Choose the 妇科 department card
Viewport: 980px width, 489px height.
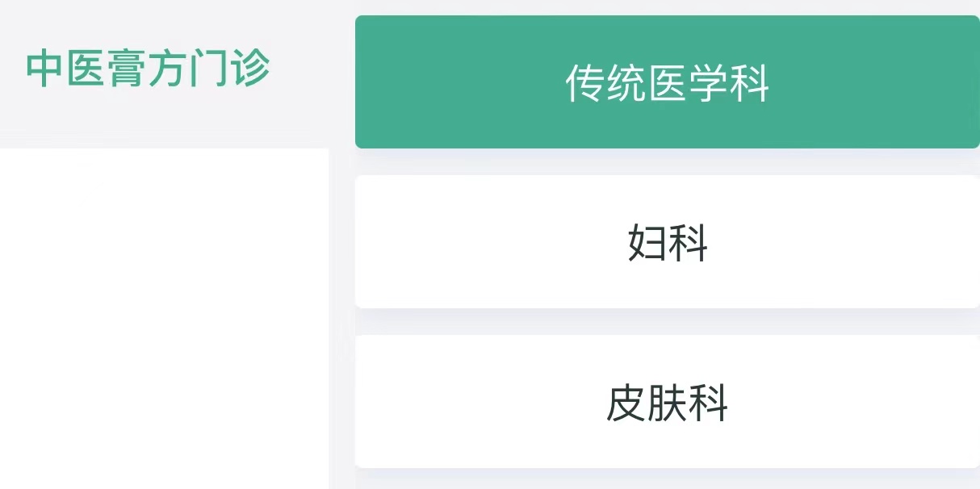667,242
